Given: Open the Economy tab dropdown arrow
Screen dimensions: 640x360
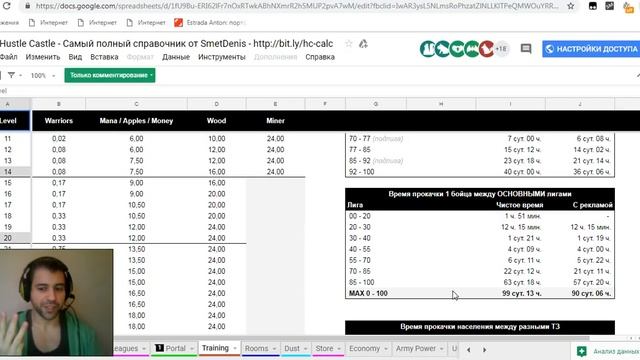Looking at the screenshot, I should [386, 349].
